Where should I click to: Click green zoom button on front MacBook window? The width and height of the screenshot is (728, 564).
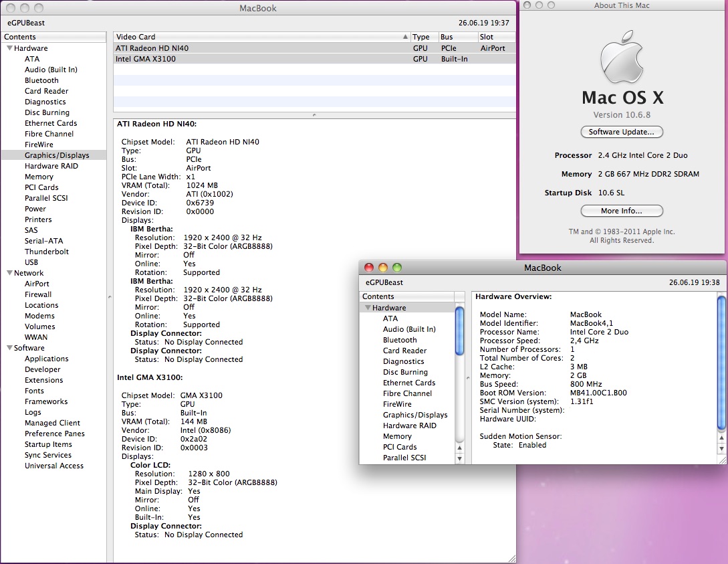tap(397, 267)
